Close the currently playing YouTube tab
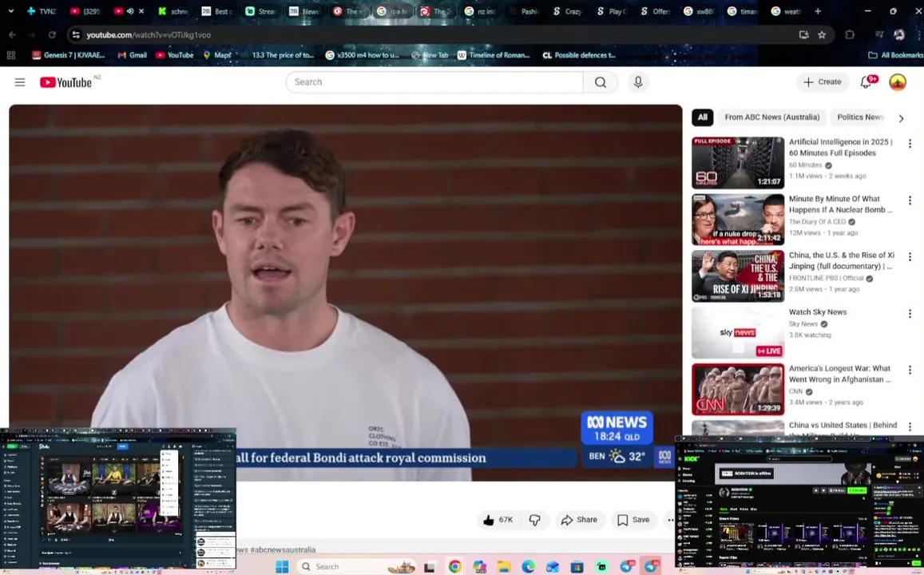The width and height of the screenshot is (924, 575). [141, 11]
